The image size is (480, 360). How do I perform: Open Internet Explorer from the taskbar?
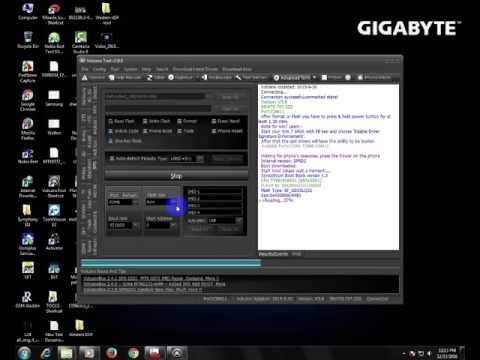point(47,353)
